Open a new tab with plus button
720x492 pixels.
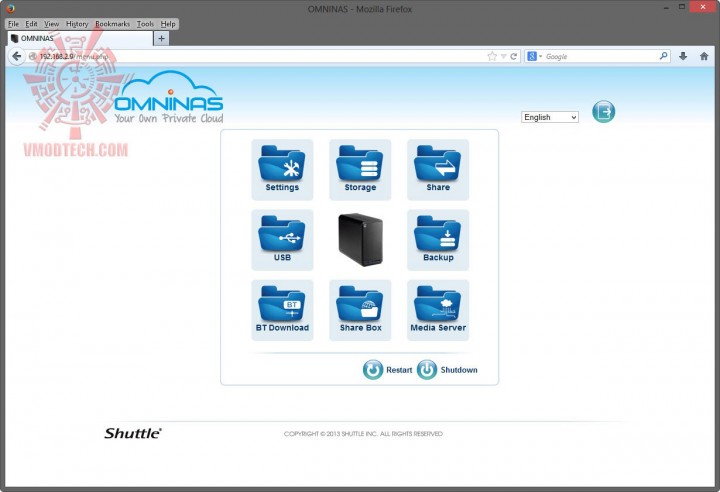click(161, 39)
